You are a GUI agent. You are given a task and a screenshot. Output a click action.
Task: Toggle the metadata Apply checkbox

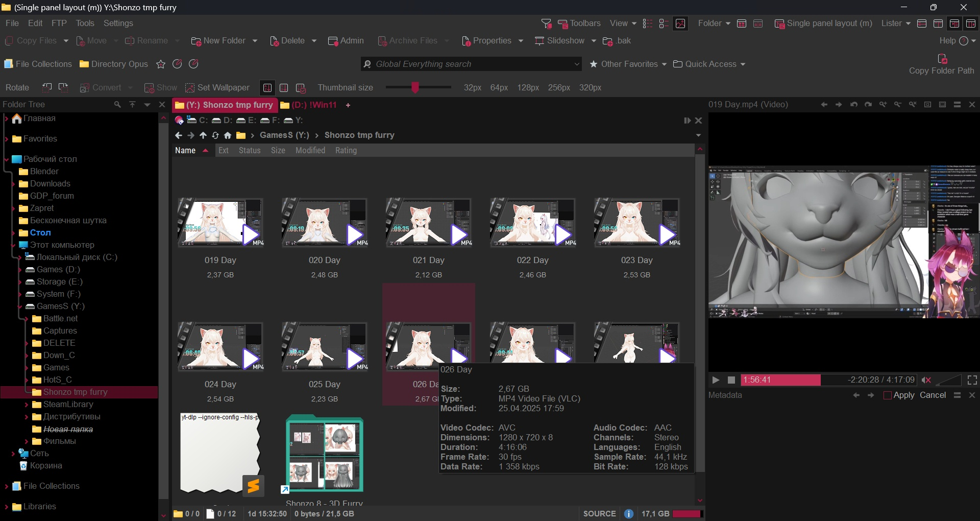pos(888,395)
